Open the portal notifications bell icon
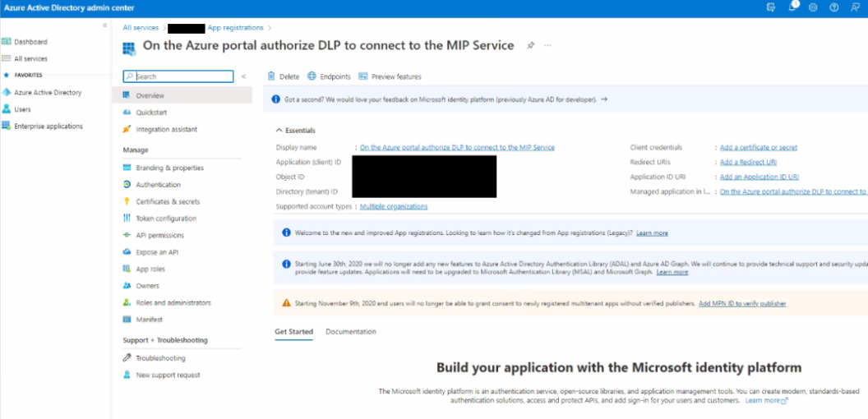868x419 pixels. click(792, 7)
